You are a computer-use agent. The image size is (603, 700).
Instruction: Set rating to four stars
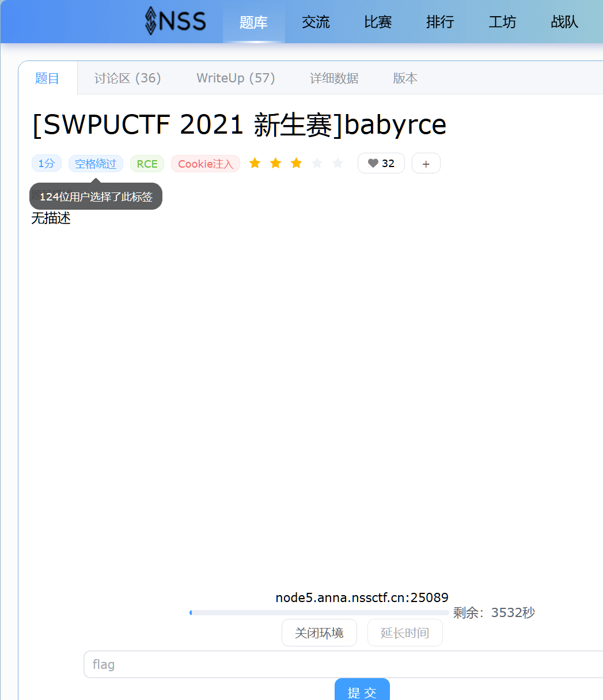317,164
